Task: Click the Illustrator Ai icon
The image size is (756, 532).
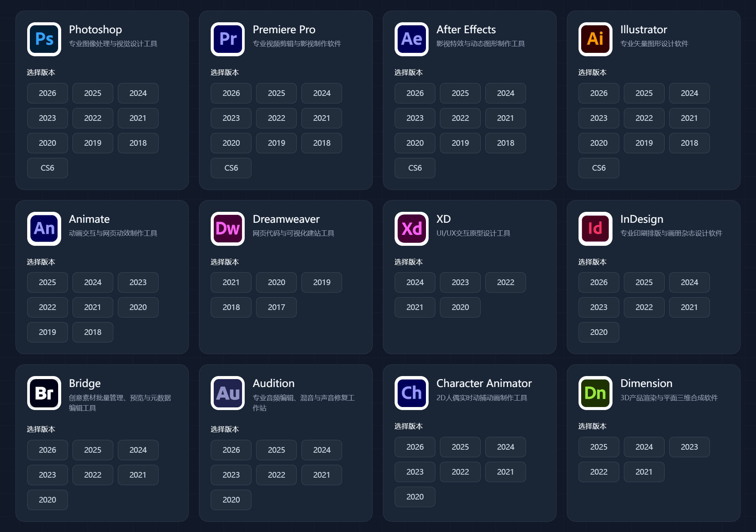Action: tap(596, 39)
